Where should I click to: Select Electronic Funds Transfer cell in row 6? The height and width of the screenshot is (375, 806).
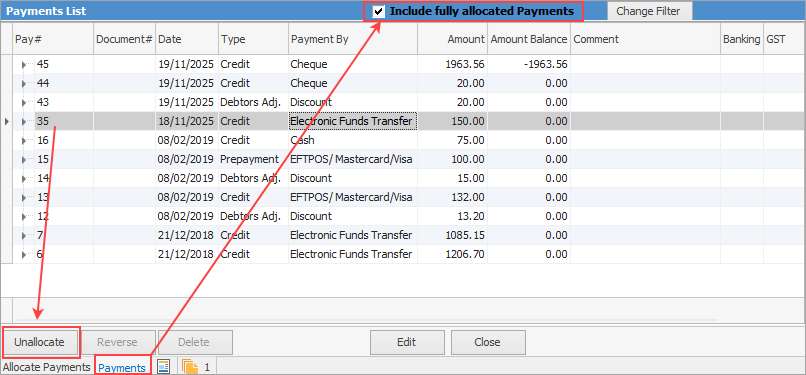353,255
